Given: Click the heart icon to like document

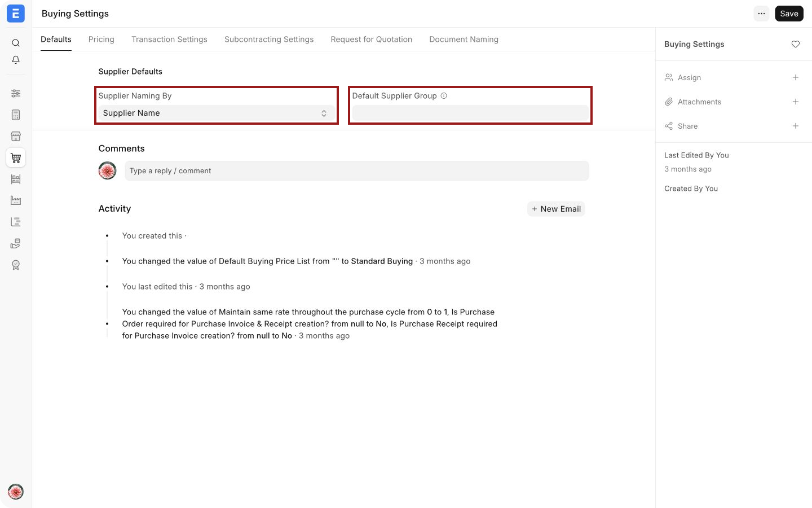Looking at the screenshot, I should coord(796,44).
